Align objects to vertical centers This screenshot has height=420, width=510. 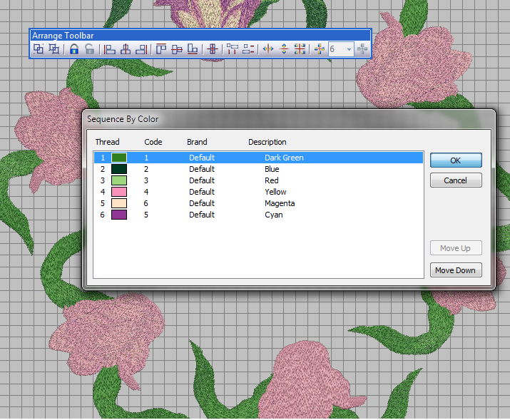coord(126,49)
